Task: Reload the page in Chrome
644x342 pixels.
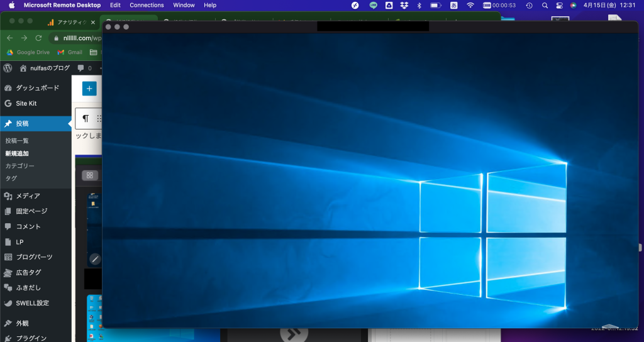Action: [x=38, y=38]
